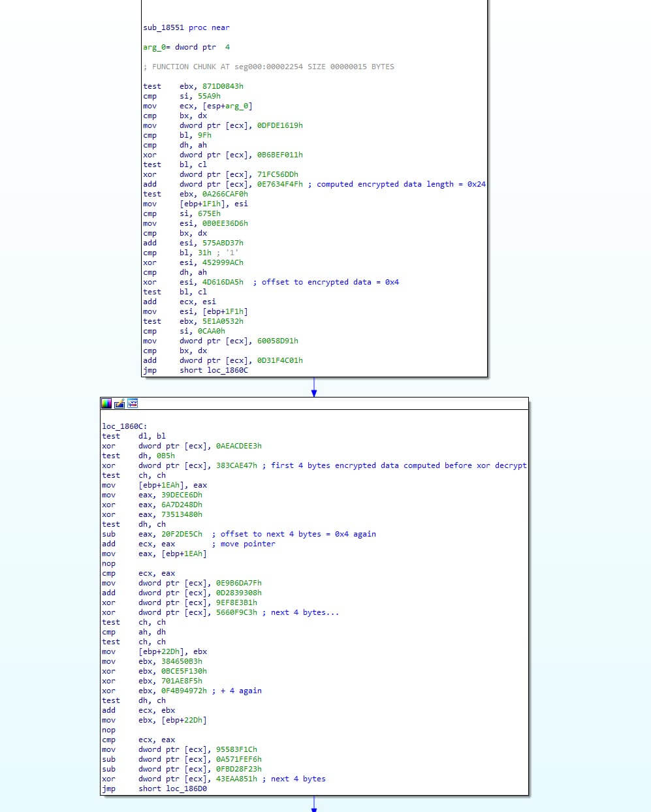Click 'add ecx, ebx' instruction
651x812 pixels.
tap(138, 710)
